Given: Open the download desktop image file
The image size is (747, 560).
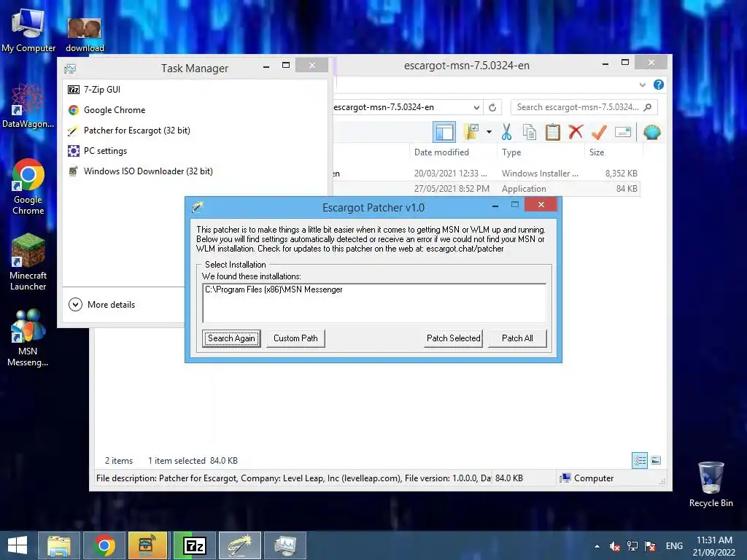Looking at the screenshot, I should click(x=85, y=34).
